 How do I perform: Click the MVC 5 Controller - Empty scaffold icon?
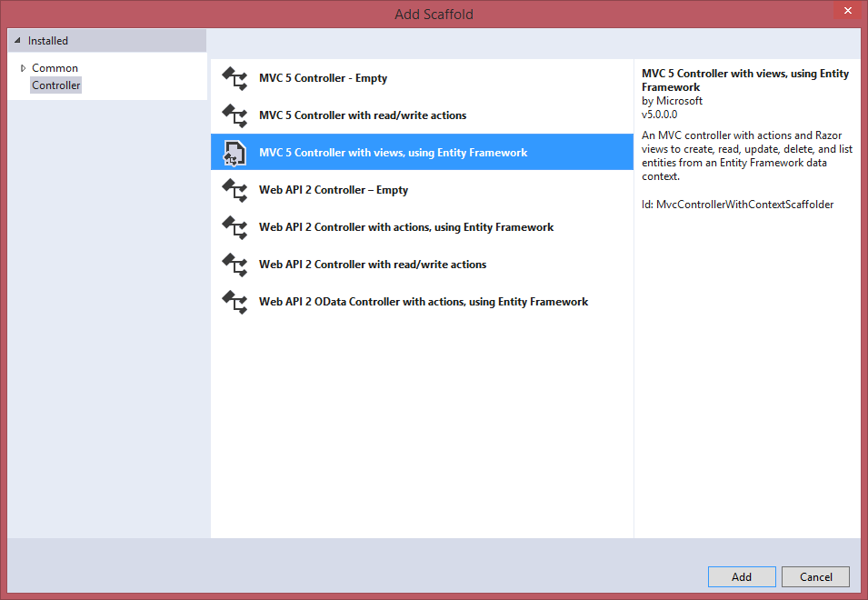(234, 78)
